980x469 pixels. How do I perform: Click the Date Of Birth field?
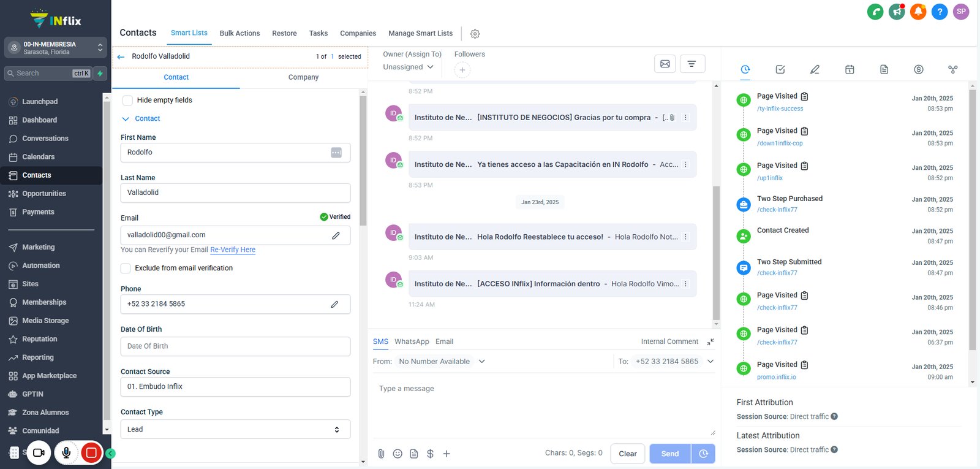pos(235,346)
